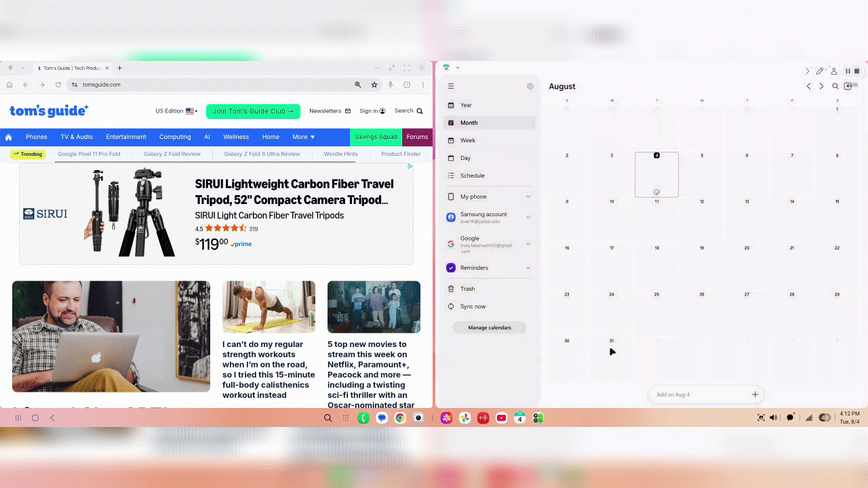Open Trash in calendar sidebar

pyautogui.click(x=490, y=289)
